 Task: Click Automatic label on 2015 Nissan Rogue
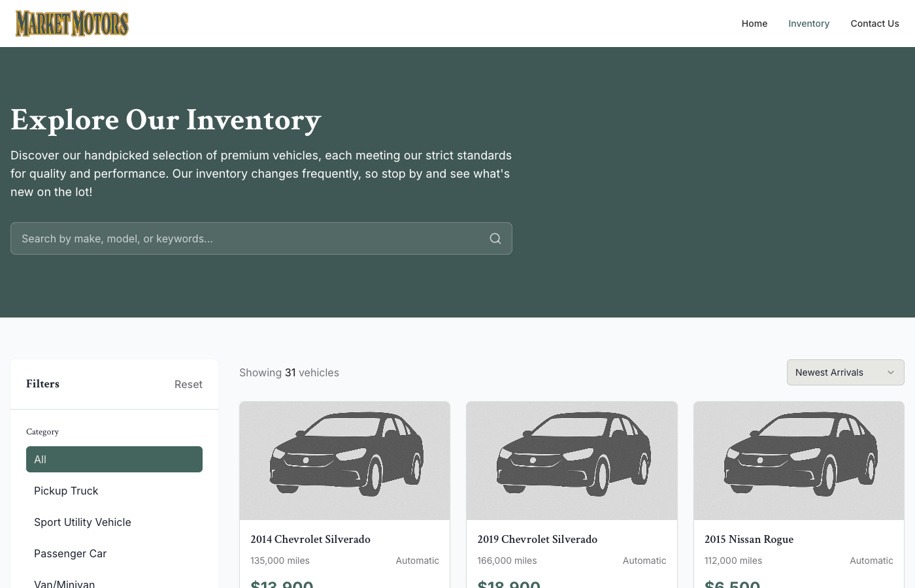[871, 561]
